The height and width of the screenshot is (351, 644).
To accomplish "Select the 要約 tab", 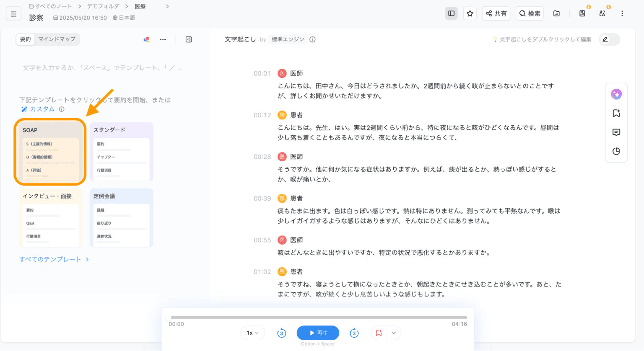I will point(26,39).
